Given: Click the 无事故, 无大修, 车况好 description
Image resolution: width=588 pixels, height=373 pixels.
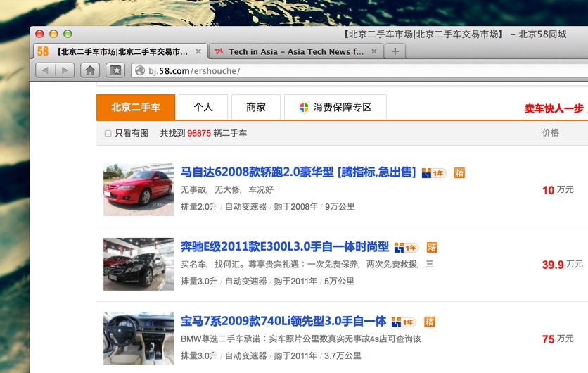Looking at the screenshot, I should pos(227,189).
